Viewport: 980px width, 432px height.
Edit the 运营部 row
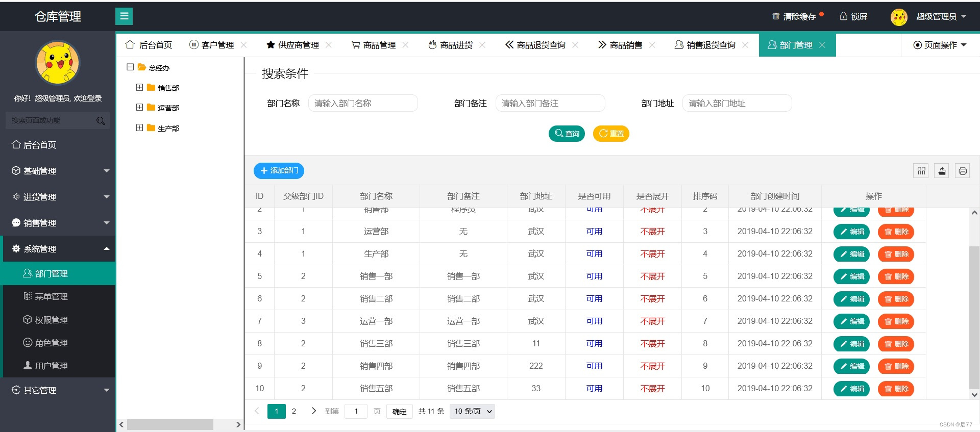click(851, 232)
